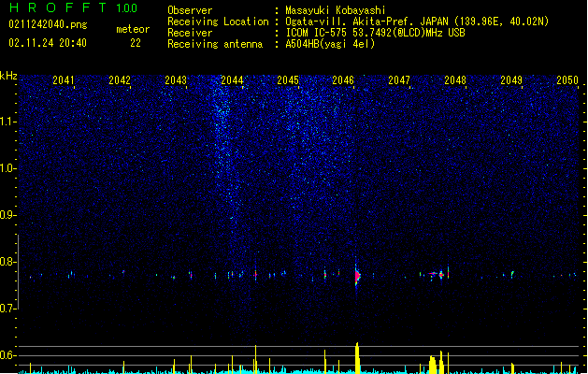
Task: Click time marker 2050
Action: pos(567,79)
